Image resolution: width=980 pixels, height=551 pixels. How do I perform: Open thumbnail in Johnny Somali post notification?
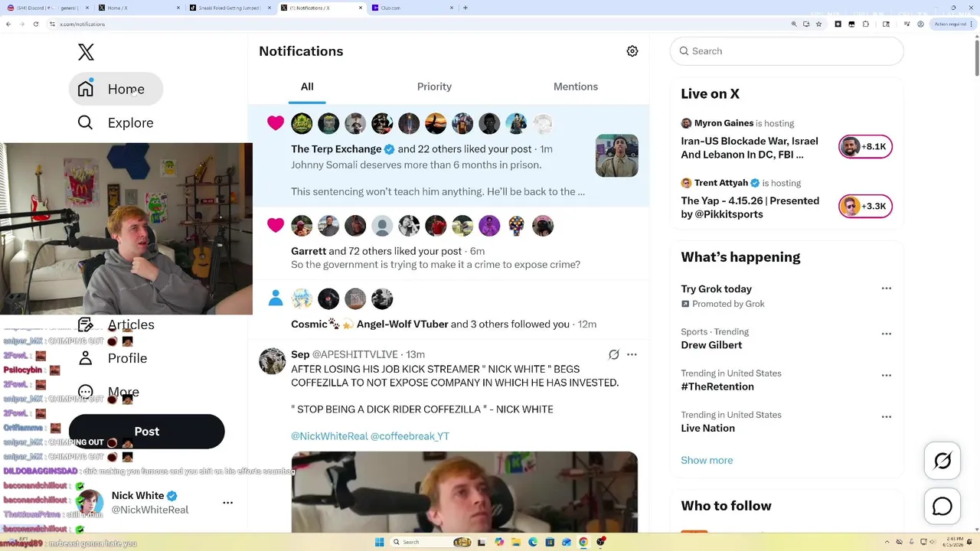(x=617, y=155)
